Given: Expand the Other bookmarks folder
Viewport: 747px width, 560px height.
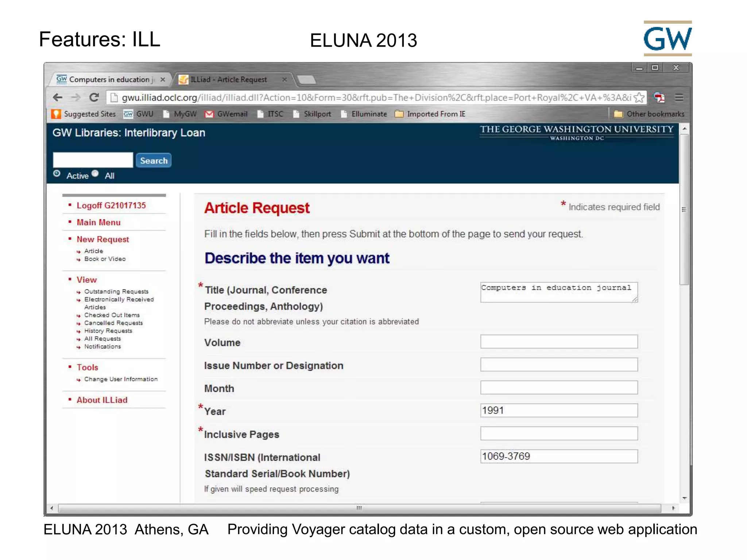Looking at the screenshot, I should click(649, 114).
